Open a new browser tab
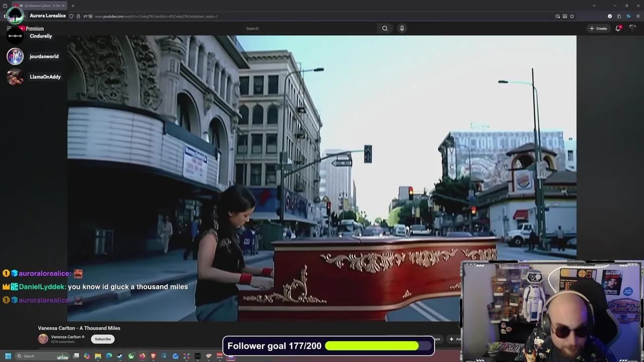This screenshot has width=644, height=362. coord(73,6)
